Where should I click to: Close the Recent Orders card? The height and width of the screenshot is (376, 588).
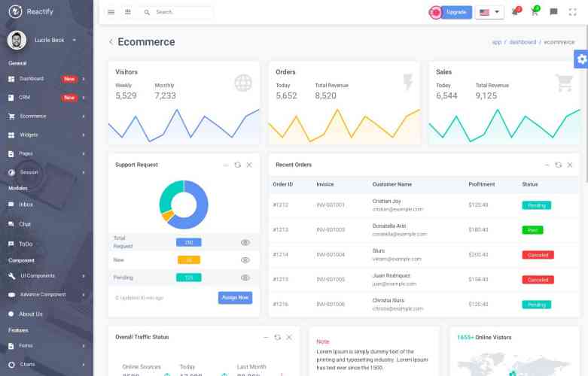tap(570, 165)
